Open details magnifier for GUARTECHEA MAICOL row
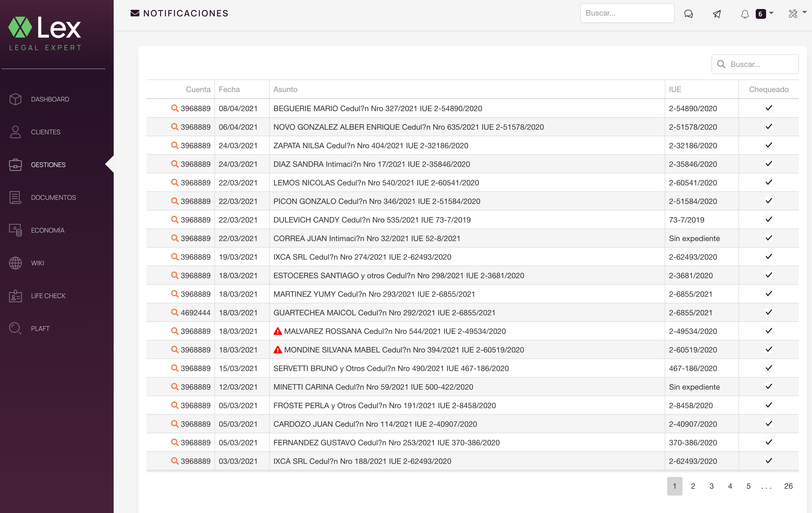 point(175,312)
